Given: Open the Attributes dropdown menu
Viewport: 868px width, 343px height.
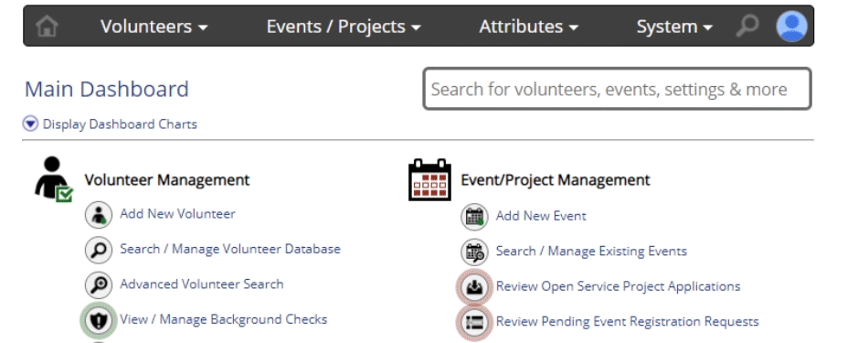Looking at the screenshot, I should [529, 26].
